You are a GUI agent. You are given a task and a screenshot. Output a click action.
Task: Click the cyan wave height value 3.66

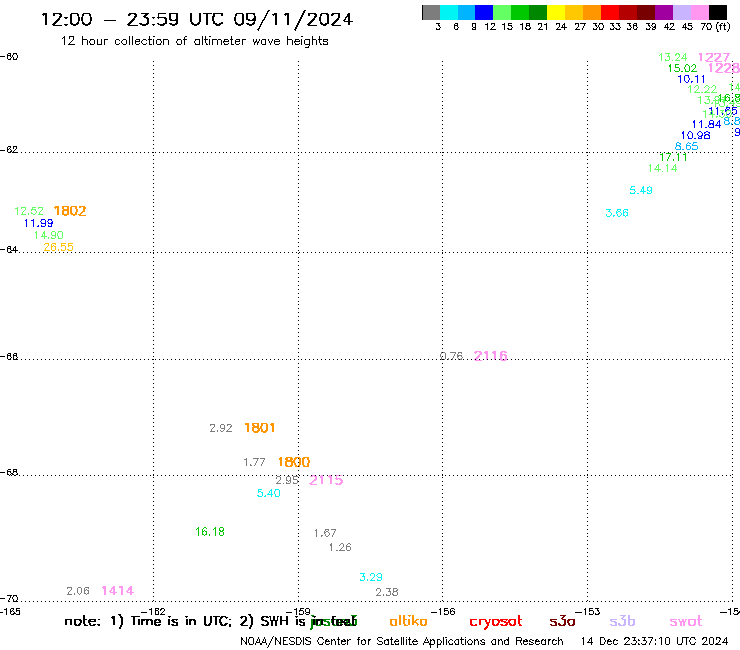616,213
